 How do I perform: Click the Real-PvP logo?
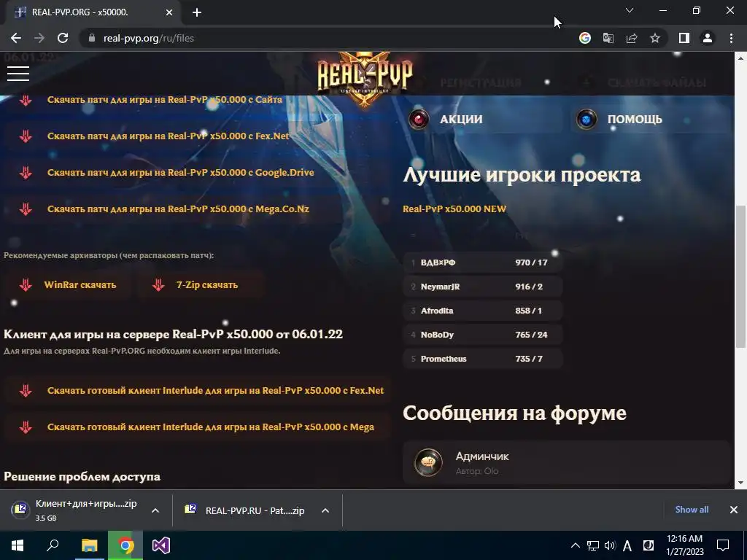365,77
